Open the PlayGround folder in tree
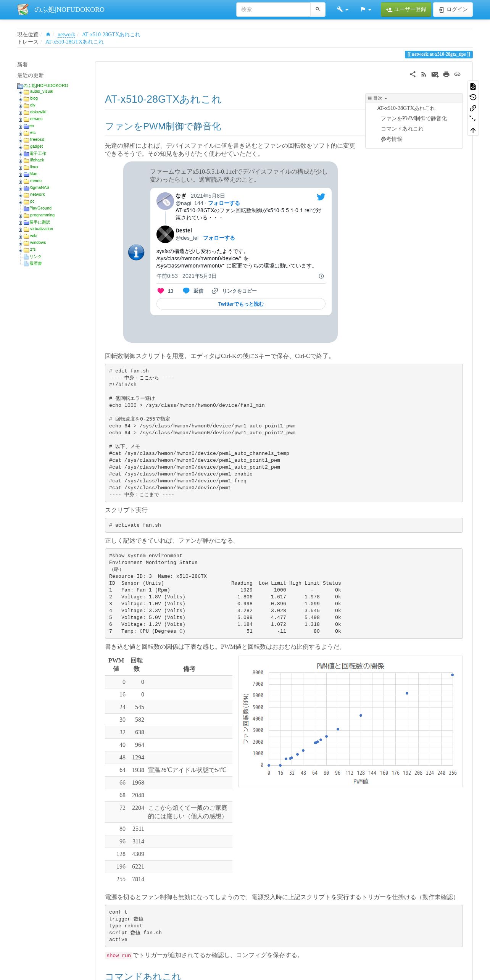The width and height of the screenshot is (490, 980). [40, 208]
